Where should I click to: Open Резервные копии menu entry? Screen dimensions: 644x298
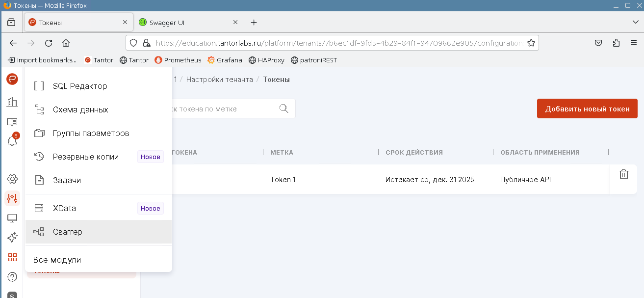pos(86,157)
